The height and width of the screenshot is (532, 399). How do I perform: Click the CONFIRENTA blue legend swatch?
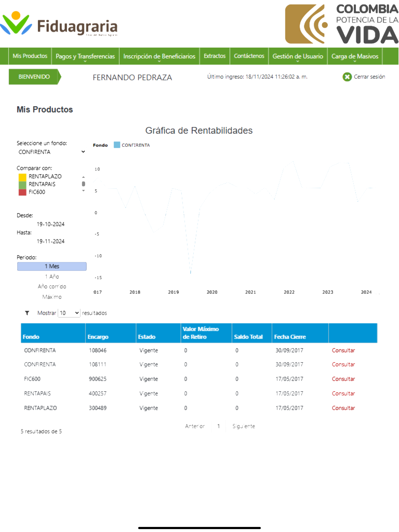click(117, 145)
